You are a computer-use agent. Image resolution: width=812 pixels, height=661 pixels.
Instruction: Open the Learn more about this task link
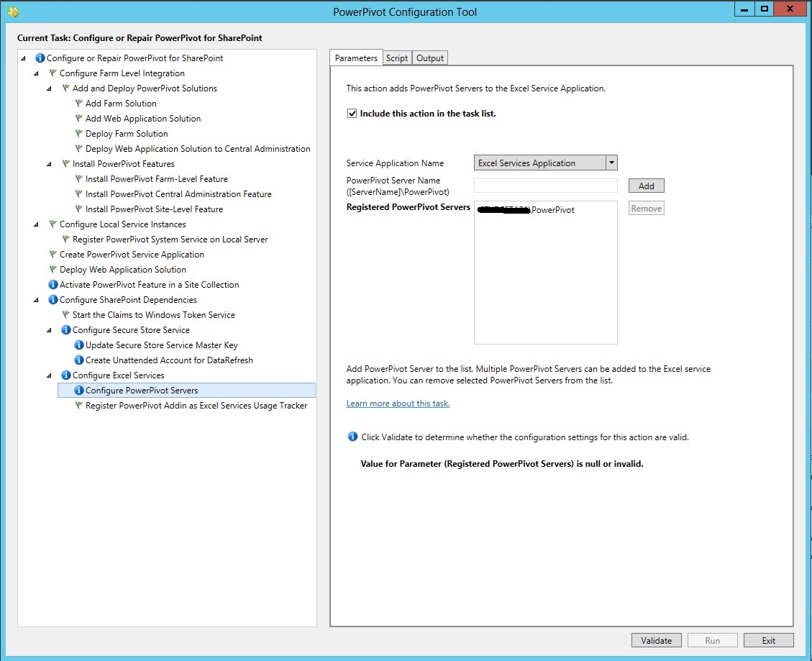point(398,404)
